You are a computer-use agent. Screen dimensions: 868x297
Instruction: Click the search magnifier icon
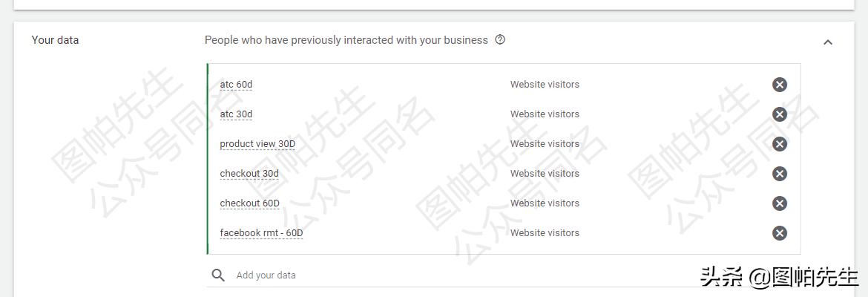[x=218, y=275]
